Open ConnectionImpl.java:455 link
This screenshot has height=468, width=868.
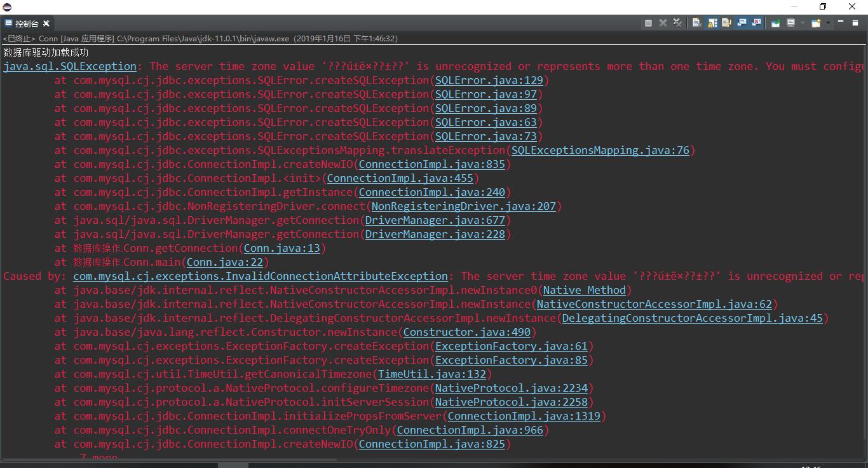pos(400,178)
